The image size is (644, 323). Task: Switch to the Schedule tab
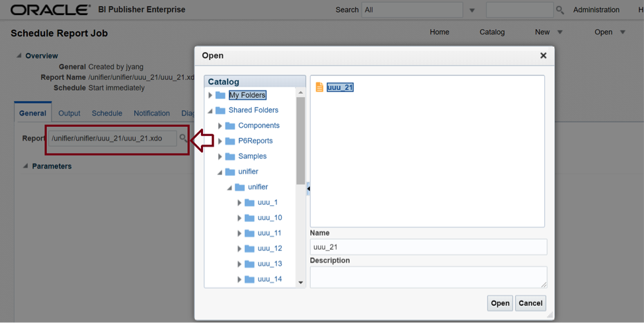pyautogui.click(x=107, y=113)
